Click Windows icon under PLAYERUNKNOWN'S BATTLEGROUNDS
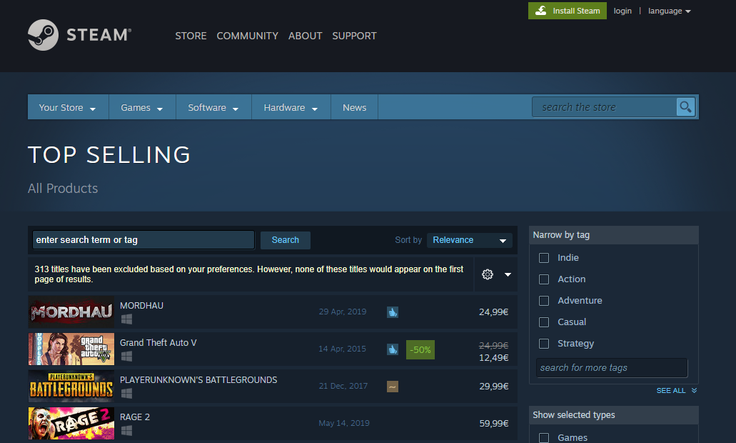The image size is (736, 443). click(126, 394)
